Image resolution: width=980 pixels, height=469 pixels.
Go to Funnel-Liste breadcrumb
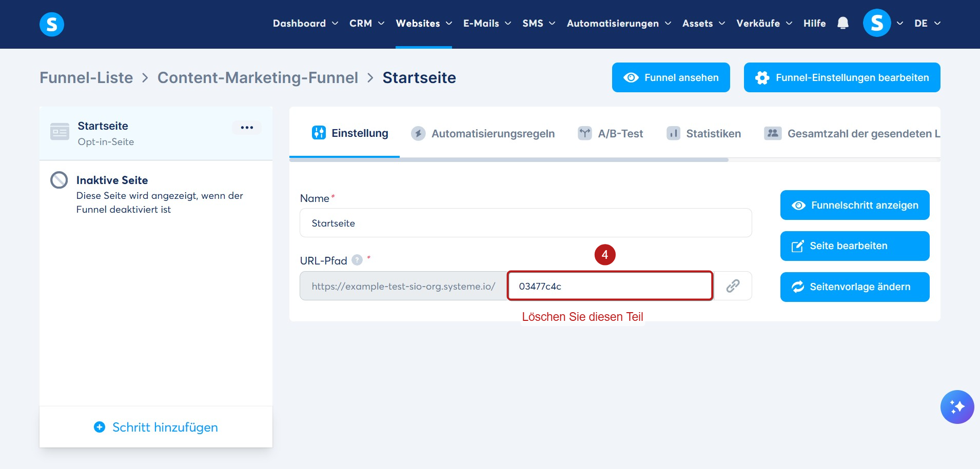pos(86,77)
